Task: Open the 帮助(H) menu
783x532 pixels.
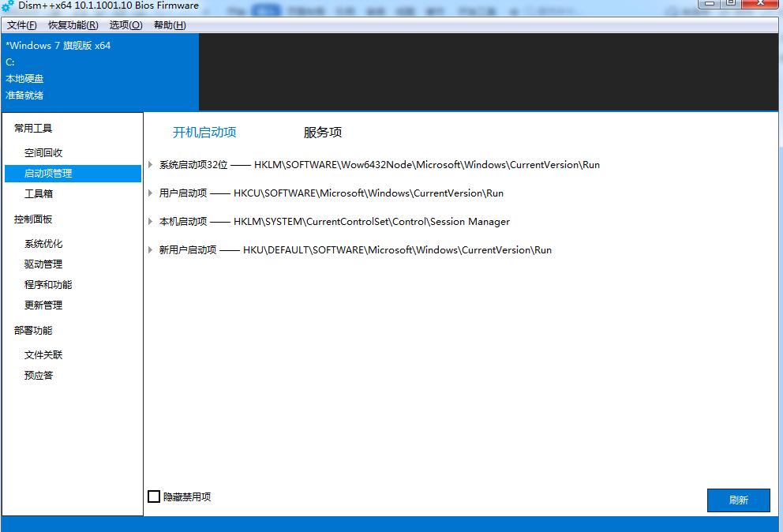Action: [170, 25]
